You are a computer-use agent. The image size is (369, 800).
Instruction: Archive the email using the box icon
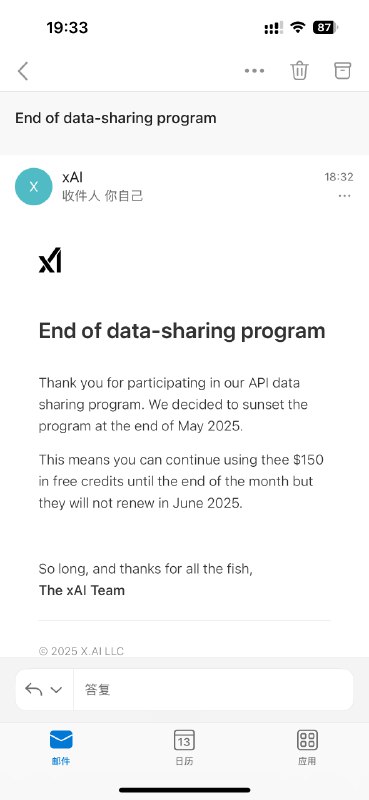tap(342, 70)
